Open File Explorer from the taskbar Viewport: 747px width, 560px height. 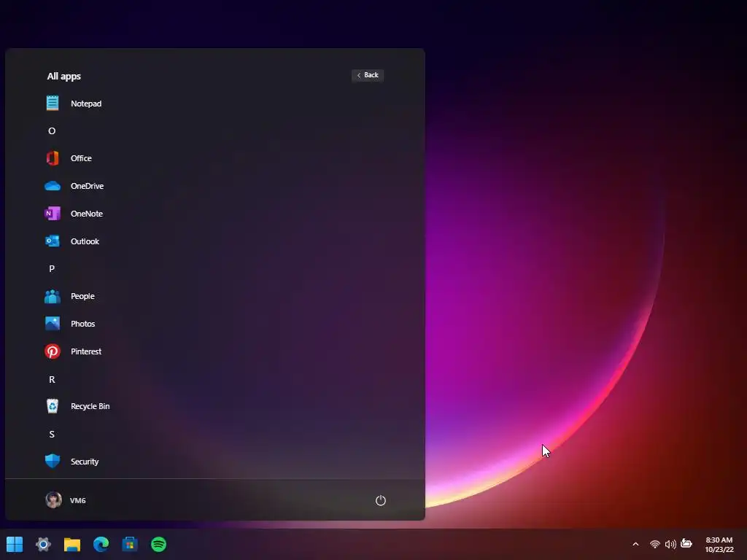72,544
